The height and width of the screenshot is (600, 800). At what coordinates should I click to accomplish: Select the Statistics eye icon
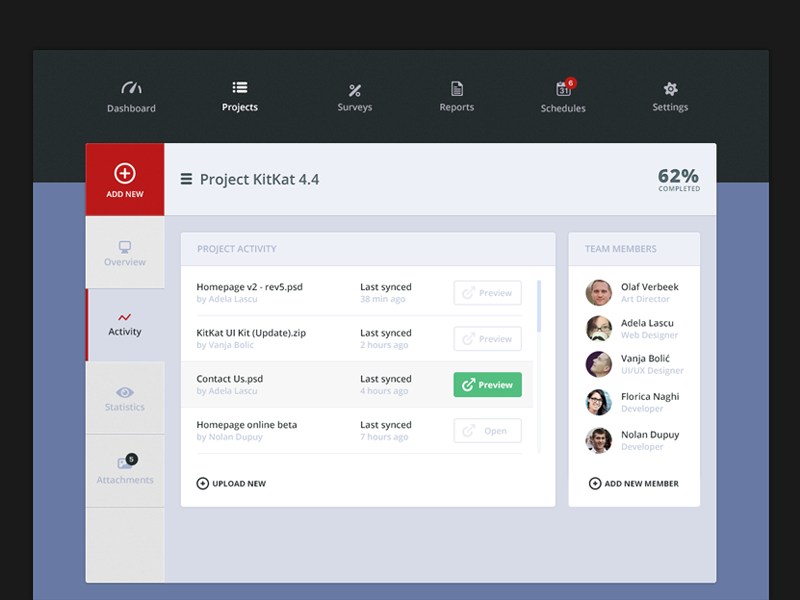click(124, 397)
